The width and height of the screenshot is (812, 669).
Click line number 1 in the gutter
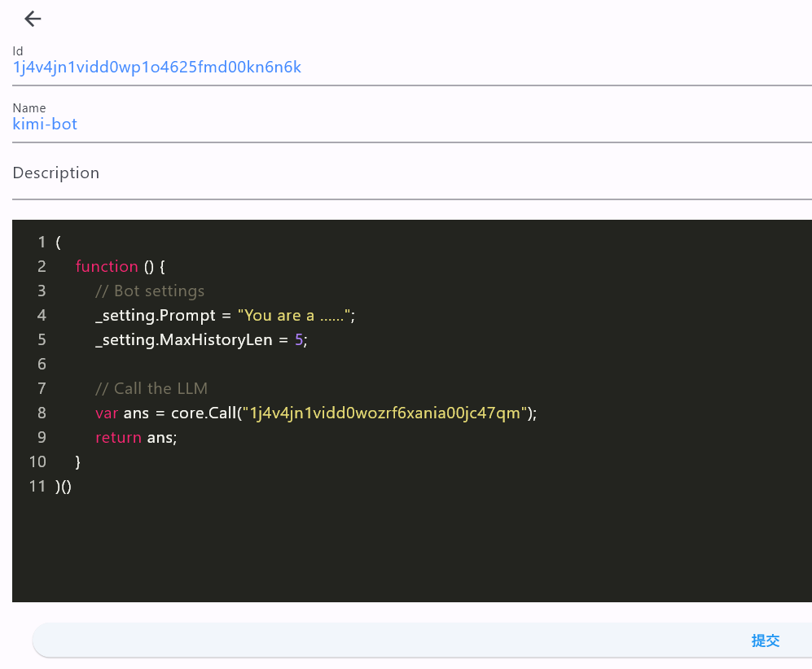pyautogui.click(x=42, y=243)
